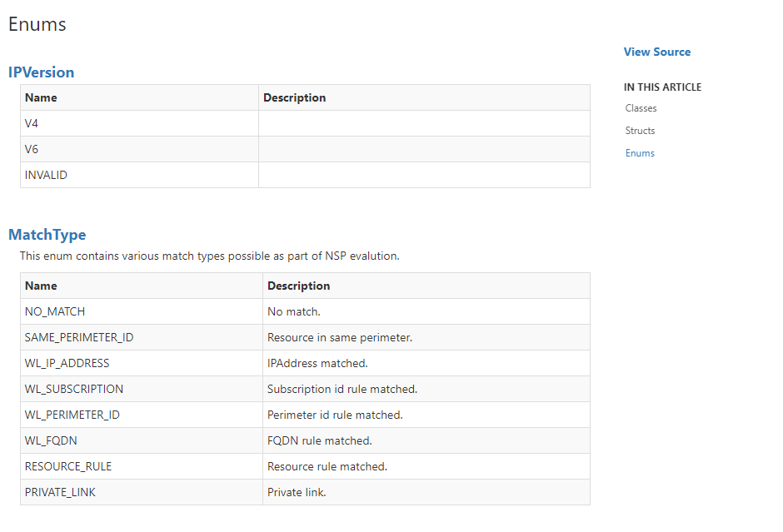Click 'Subscription id rule matched.' description

(x=342, y=390)
